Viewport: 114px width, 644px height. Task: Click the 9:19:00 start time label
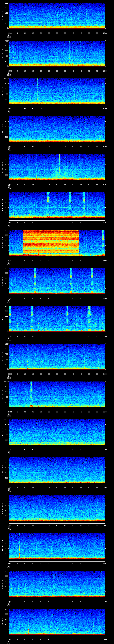[9, 223]
